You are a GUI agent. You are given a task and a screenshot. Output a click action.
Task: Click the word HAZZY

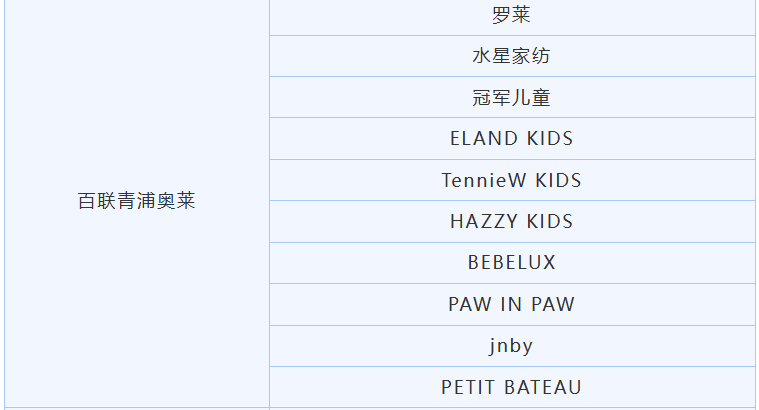[484, 222]
